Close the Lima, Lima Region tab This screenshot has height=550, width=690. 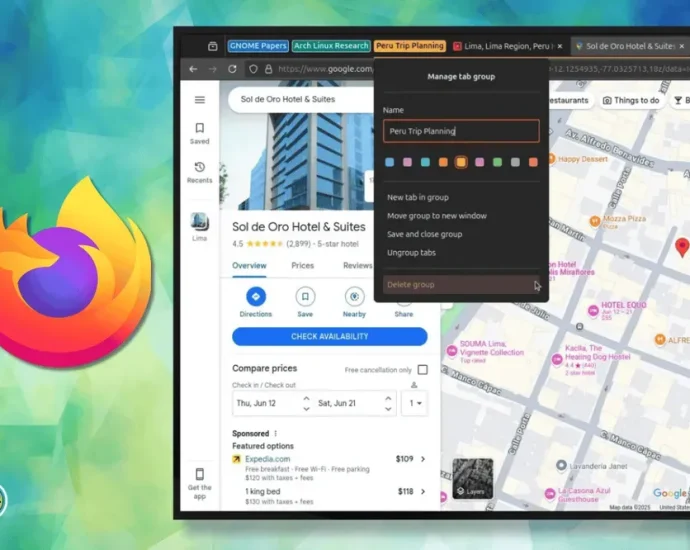560,46
